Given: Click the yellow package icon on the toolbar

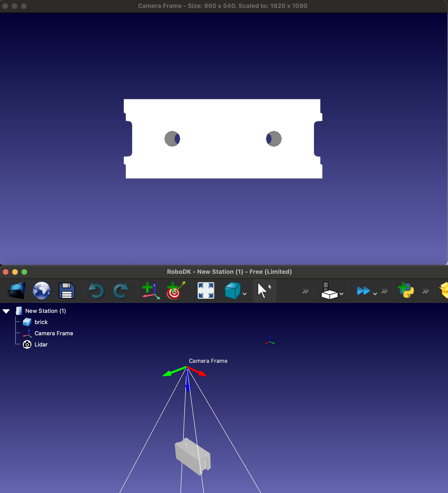Looking at the screenshot, I should (x=444, y=290).
